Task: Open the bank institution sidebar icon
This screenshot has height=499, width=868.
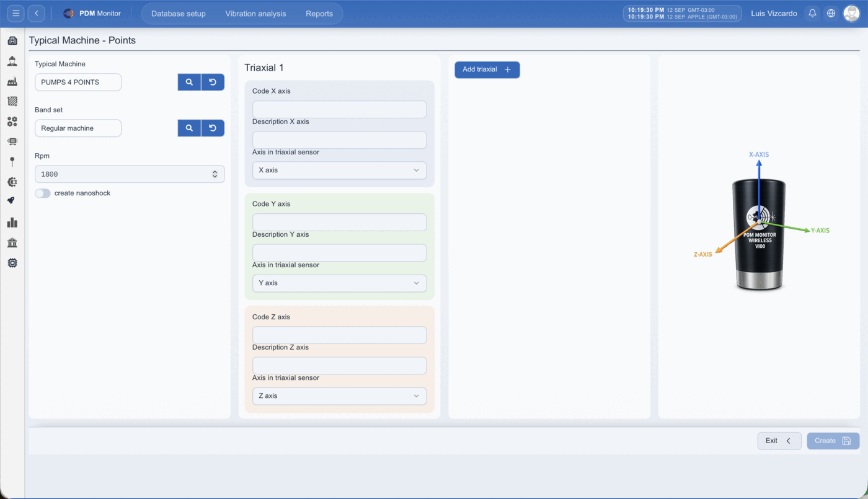Action: 12,242
